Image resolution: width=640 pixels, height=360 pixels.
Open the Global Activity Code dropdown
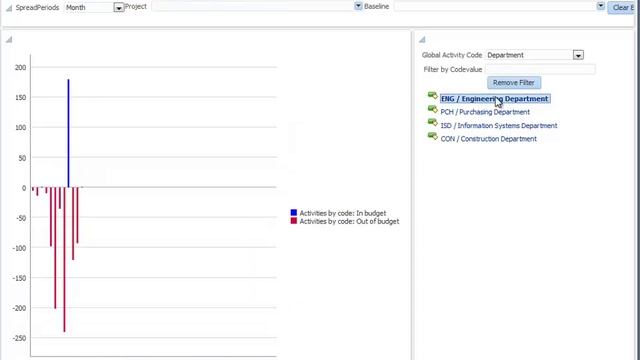[578, 55]
